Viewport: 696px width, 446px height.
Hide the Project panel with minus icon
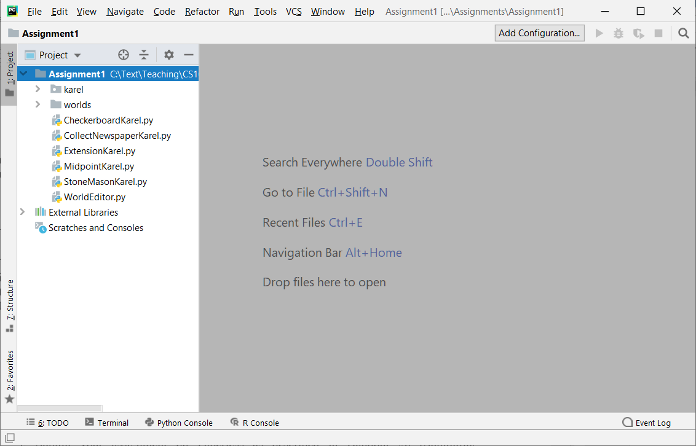[x=188, y=55]
